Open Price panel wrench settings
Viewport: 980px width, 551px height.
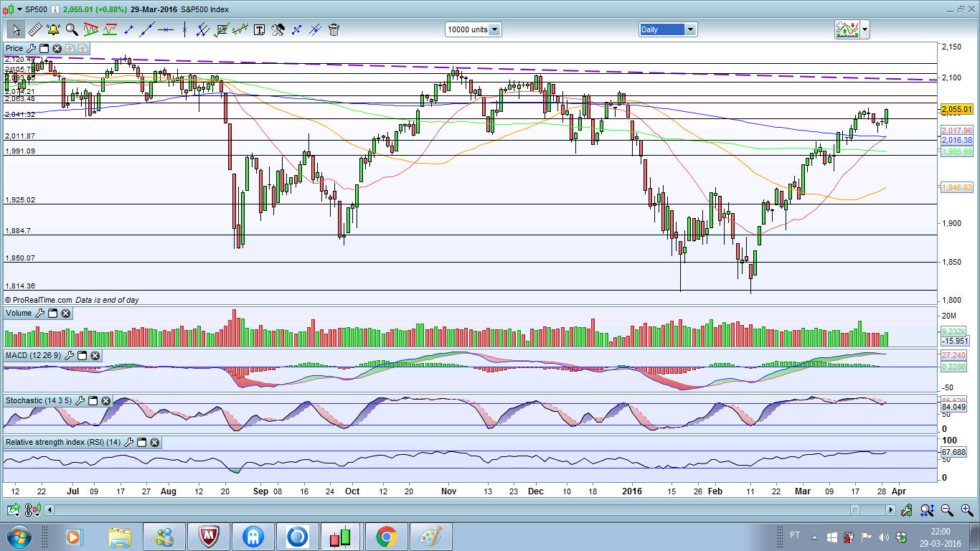click(31, 48)
